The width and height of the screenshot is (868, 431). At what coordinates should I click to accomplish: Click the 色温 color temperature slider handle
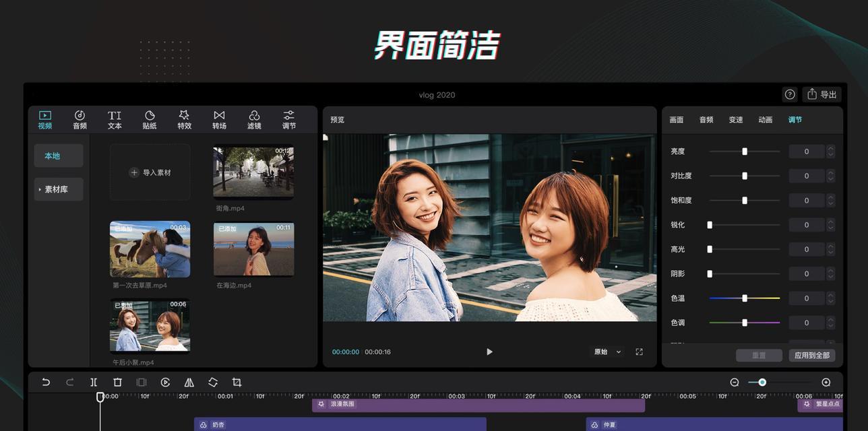click(745, 298)
